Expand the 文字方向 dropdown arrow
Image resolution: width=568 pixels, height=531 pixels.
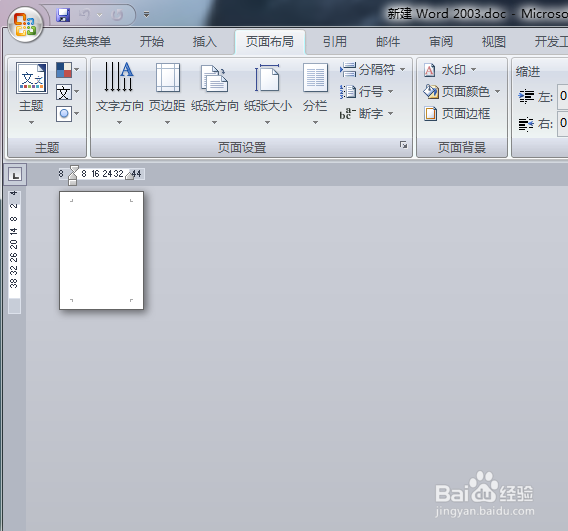point(119,122)
